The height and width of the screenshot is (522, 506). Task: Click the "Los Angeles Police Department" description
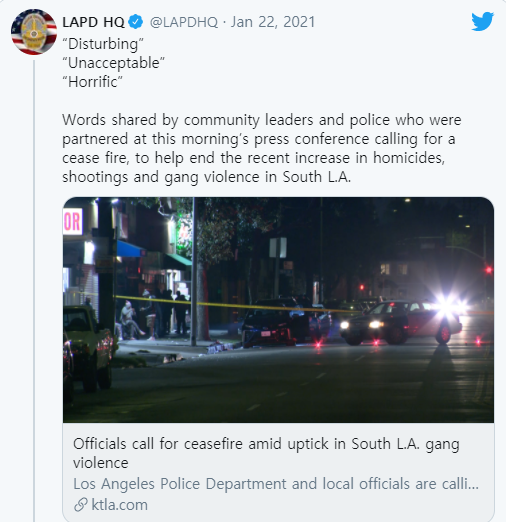pos(276,484)
